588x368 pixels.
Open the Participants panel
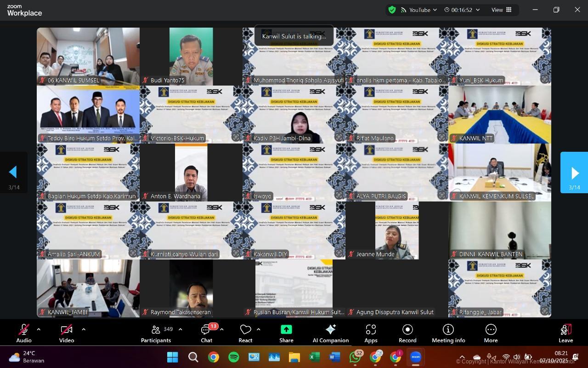pyautogui.click(x=156, y=334)
